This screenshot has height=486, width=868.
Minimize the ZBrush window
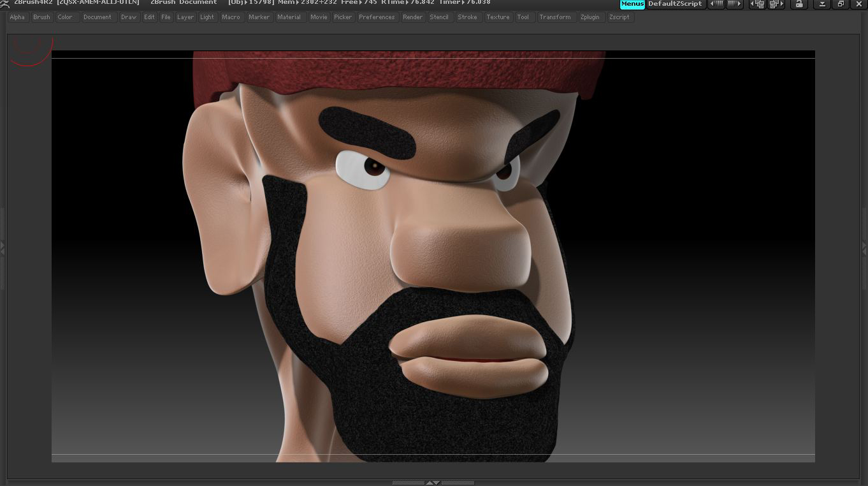click(822, 4)
